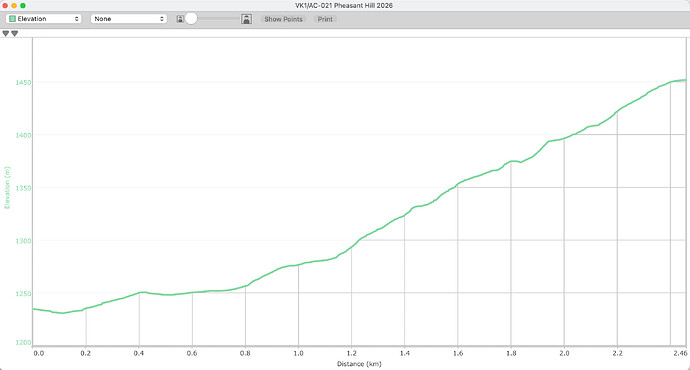Click the first gray triangle marker

click(6, 33)
